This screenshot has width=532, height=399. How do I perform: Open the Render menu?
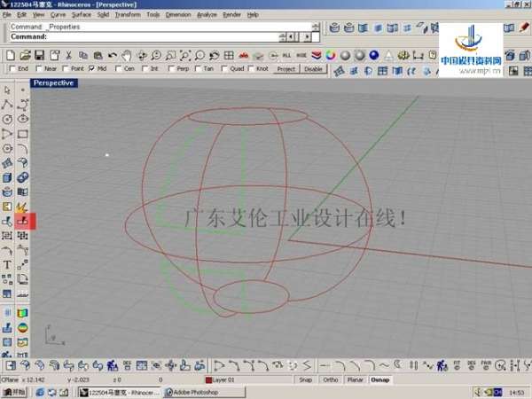(x=231, y=14)
